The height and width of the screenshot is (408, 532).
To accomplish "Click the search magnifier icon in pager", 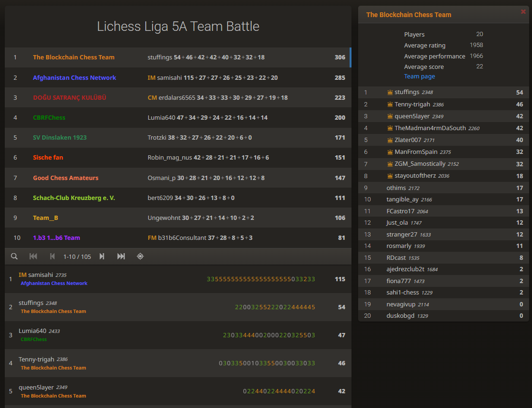I will (x=14, y=256).
